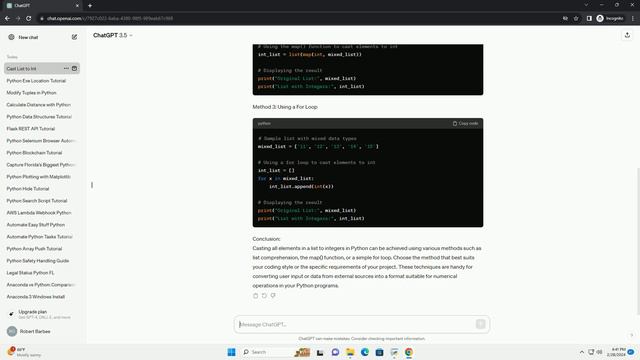Open the chat app icon in taskbar
The height and width of the screenshot is (360, 640).
point(335,352)
